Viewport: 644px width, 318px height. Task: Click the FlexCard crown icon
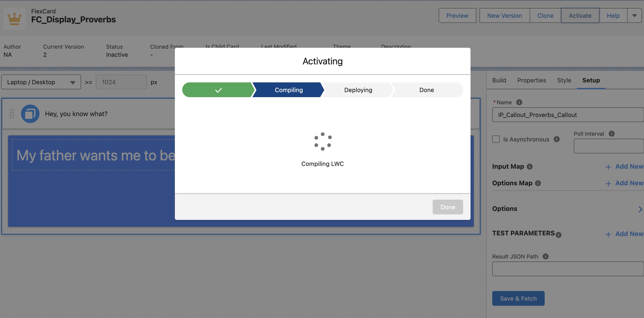[x=15, y=19]
